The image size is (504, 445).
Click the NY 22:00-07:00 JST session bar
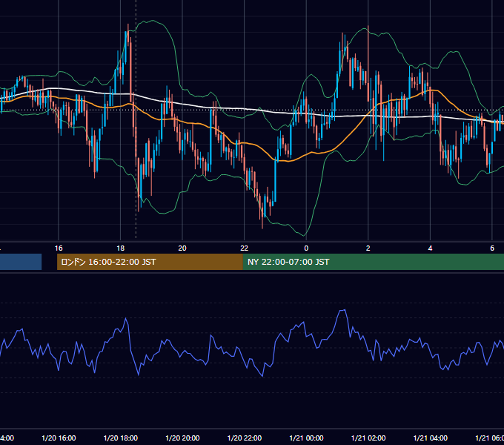coord(373,262)
